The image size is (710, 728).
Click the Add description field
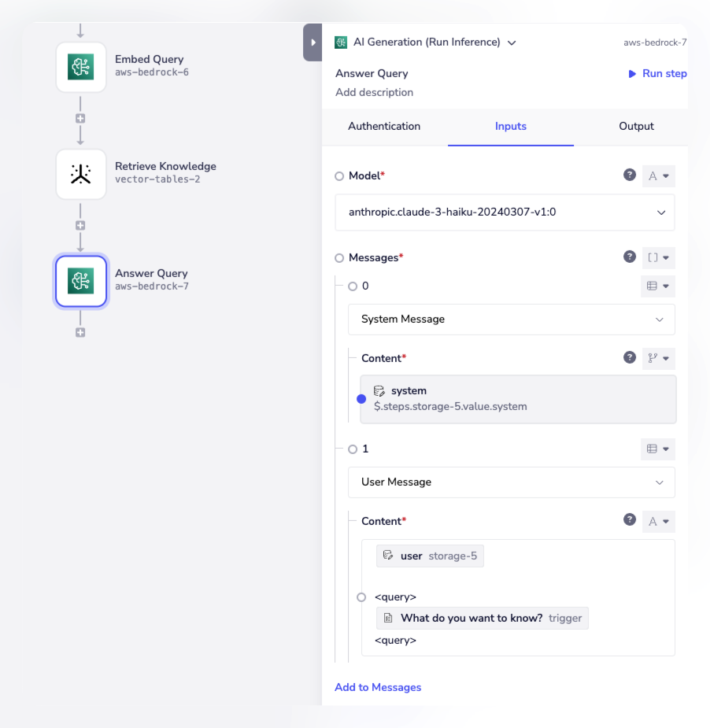(375, 93)
